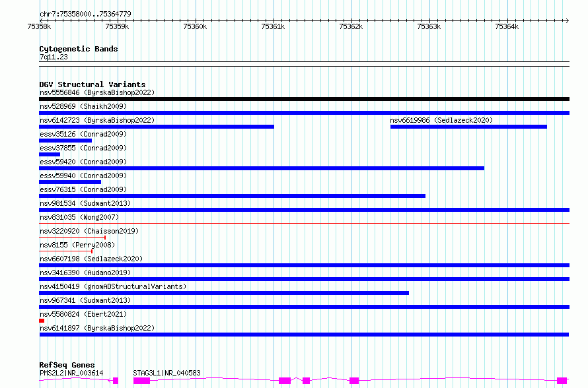Click the nsv5556846 (ByrskaBishop2022) label
588x388 pixels.
[97, 92]
